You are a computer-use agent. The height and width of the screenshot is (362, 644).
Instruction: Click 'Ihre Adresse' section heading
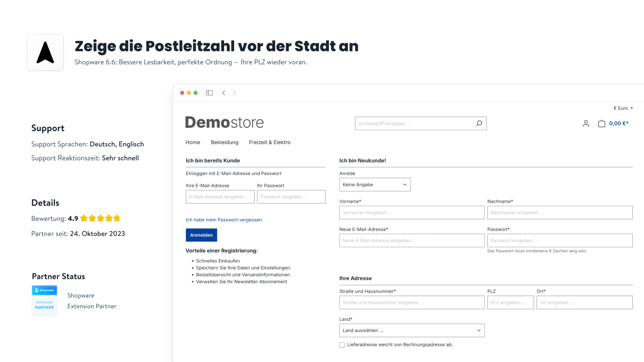pyautogui.click(x=356, y=278)
